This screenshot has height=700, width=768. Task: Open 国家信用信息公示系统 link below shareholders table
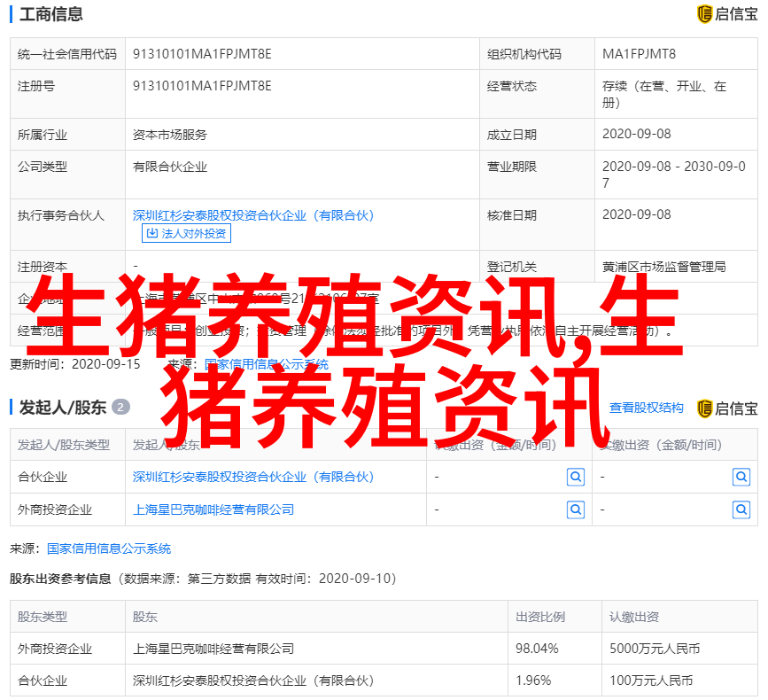point(109,548)
